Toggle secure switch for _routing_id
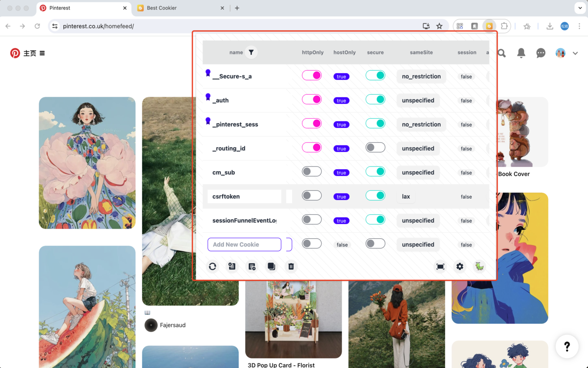Viewport: 588px width, 368px height. click(x=375, y=148)
